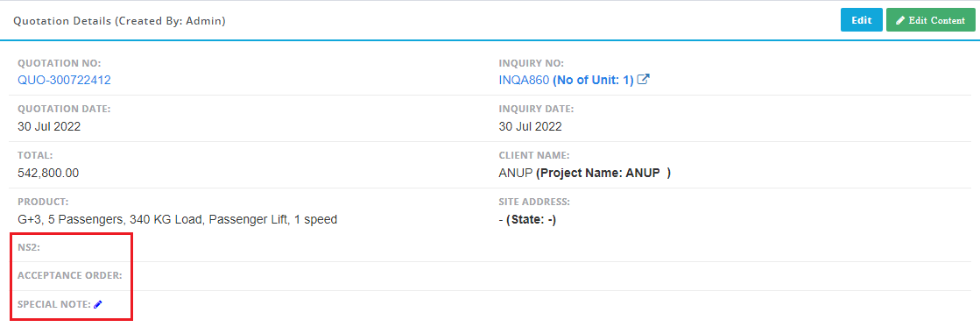Click the blue Edit button
The image size is (980, 327).
click(861, 20)
